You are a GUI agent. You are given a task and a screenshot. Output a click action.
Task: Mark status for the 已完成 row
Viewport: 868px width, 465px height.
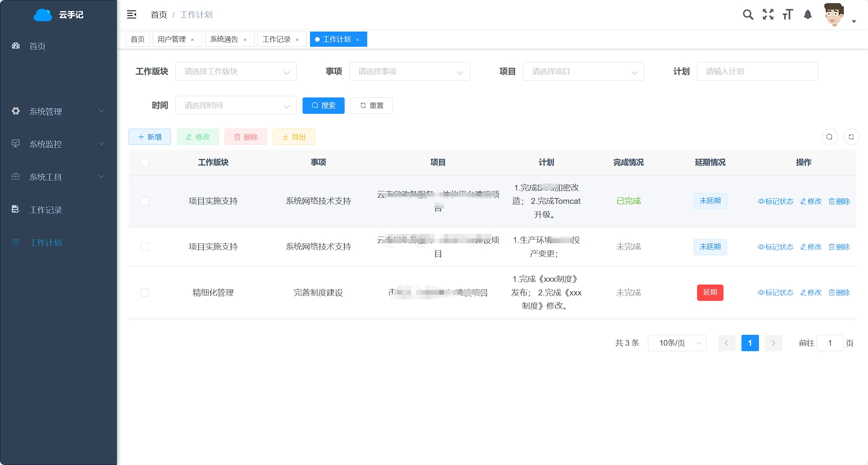click(x=775, y=201)
